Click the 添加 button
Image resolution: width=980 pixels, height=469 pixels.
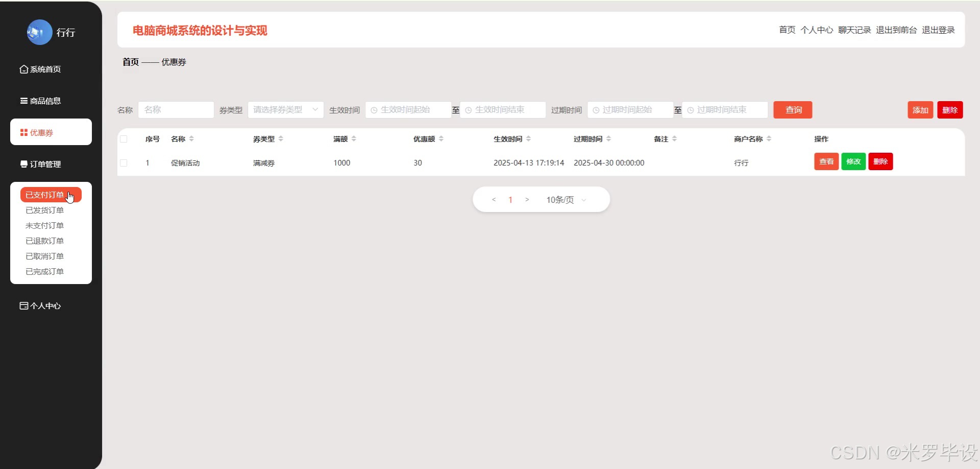[x=920, y=110]
